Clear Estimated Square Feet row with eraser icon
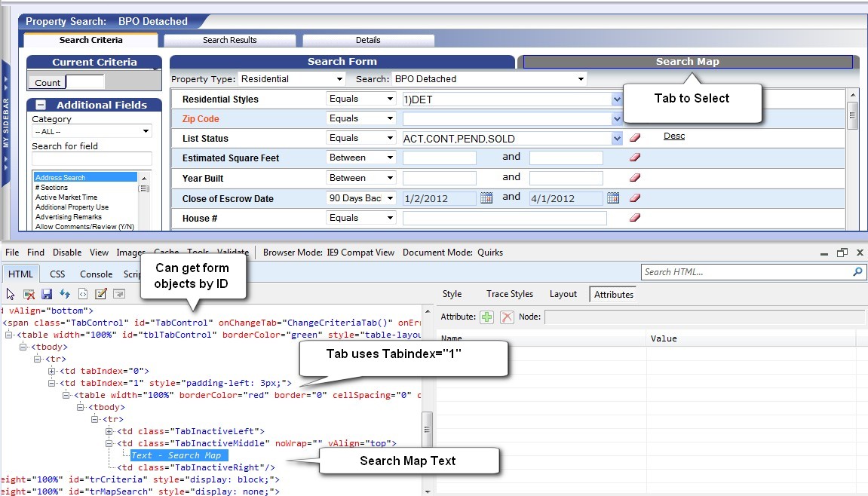Screen dimensions: 868x496 pyautogui.click(x=635, y=158)
